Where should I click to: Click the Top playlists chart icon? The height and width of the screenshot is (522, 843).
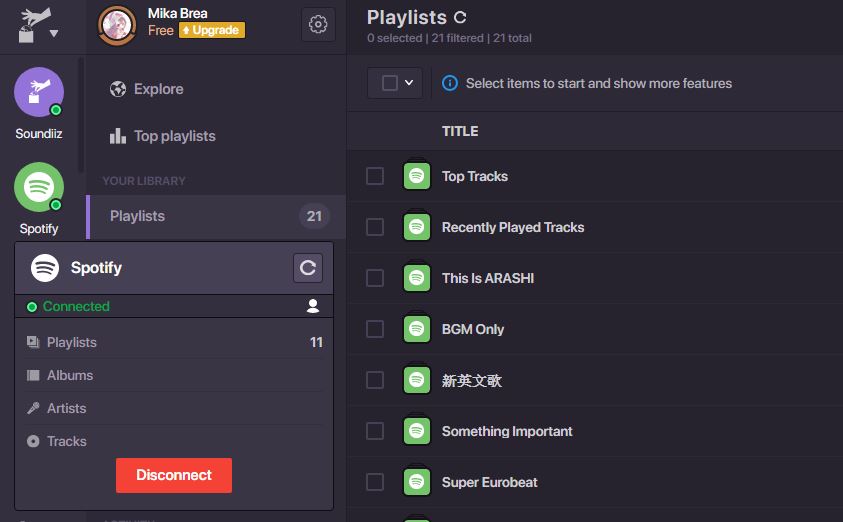(x=118, y=136)
